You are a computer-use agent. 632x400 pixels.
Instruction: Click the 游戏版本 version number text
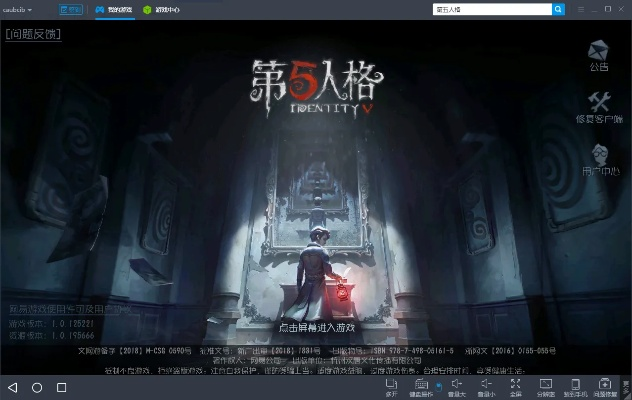pos(52,323)
